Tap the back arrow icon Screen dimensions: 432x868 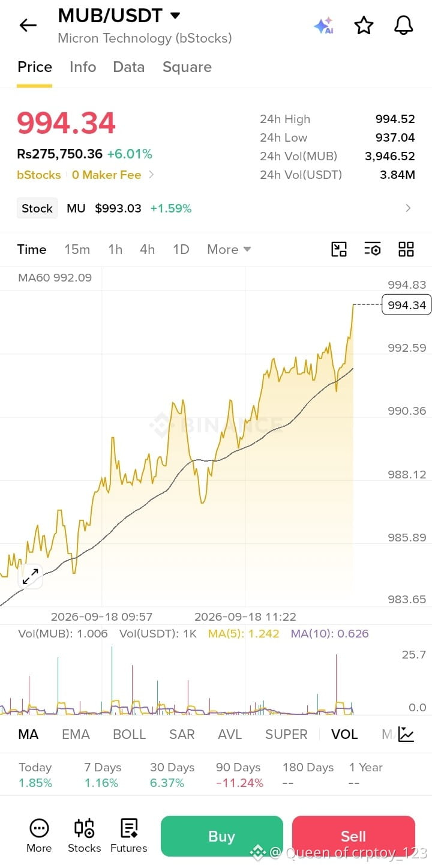(x=28, y=25)
